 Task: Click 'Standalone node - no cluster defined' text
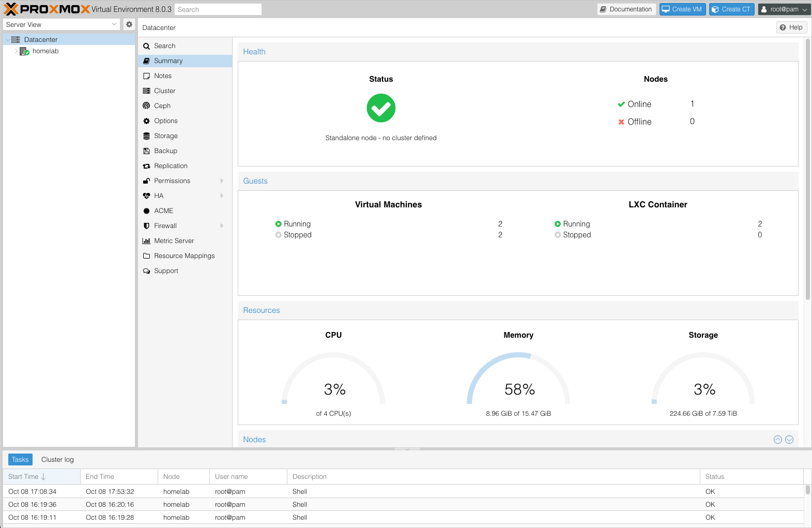click(x=381, y=138)
